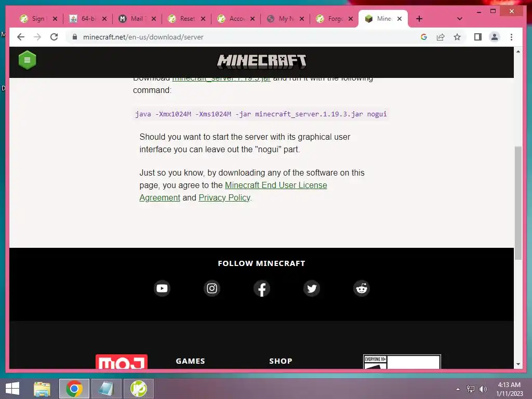The image size is (532, 399).
Task: Click the SHOP footer heading
Action: coord(281,361)
